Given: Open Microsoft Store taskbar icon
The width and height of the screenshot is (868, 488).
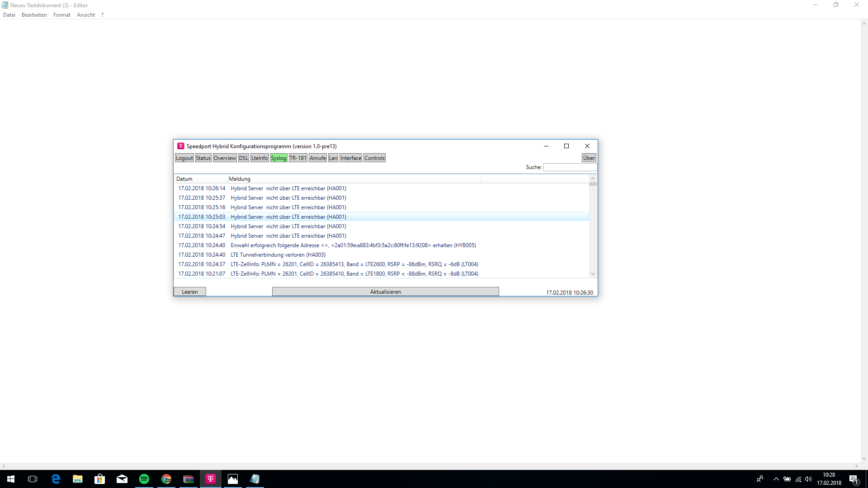Looking at the screenshot, I should point(100,479).
